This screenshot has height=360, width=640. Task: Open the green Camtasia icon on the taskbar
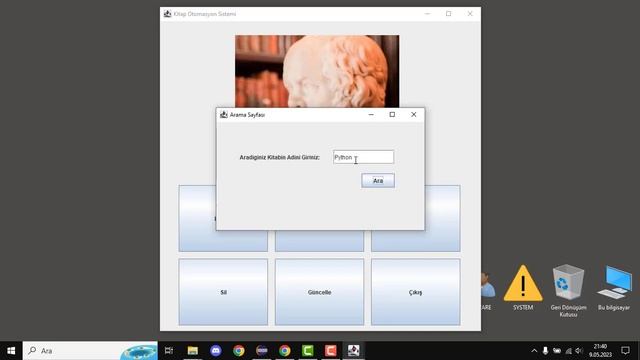[x=308, y=351]
